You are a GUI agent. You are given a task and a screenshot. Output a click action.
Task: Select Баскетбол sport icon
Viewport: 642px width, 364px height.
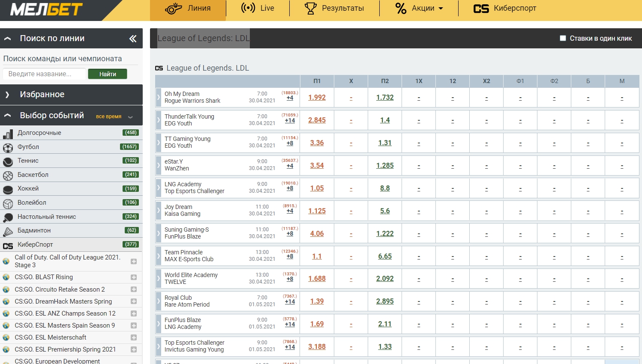[x=8, y=176]
